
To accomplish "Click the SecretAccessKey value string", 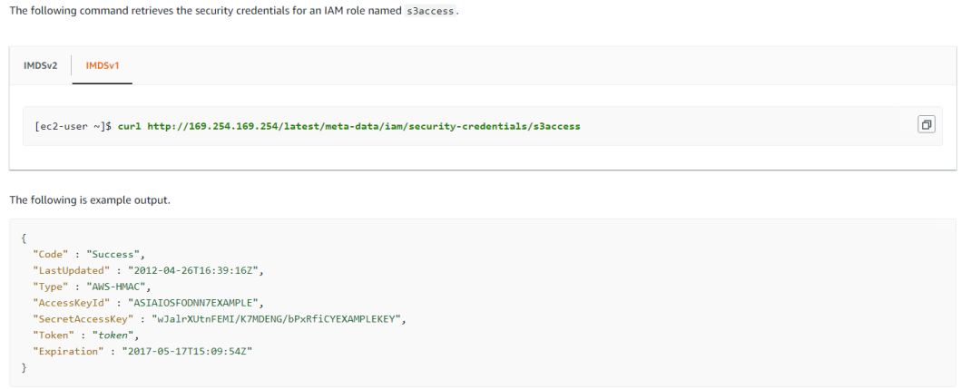I will point(281,319).
